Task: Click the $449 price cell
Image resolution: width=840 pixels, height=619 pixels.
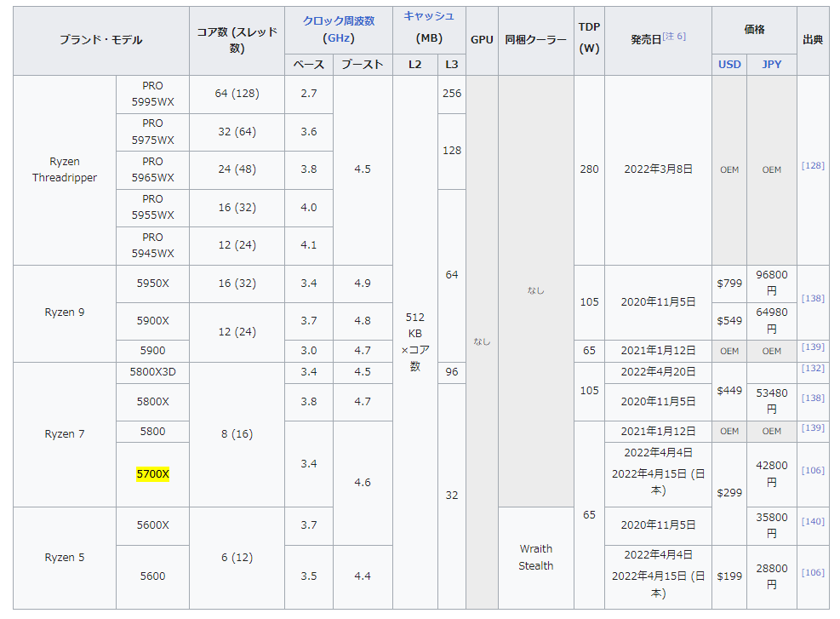Action: point(729,391)
